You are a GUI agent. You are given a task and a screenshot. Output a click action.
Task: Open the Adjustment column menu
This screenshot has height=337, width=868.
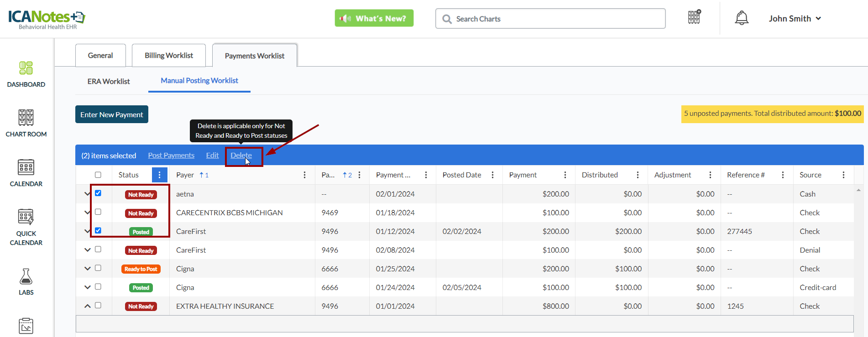(x=710, y=175)
